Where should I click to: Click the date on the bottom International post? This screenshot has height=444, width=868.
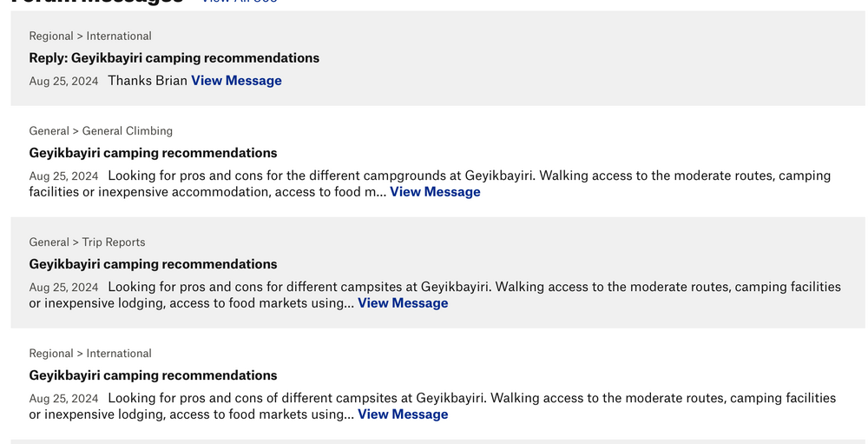pos(63,399)
